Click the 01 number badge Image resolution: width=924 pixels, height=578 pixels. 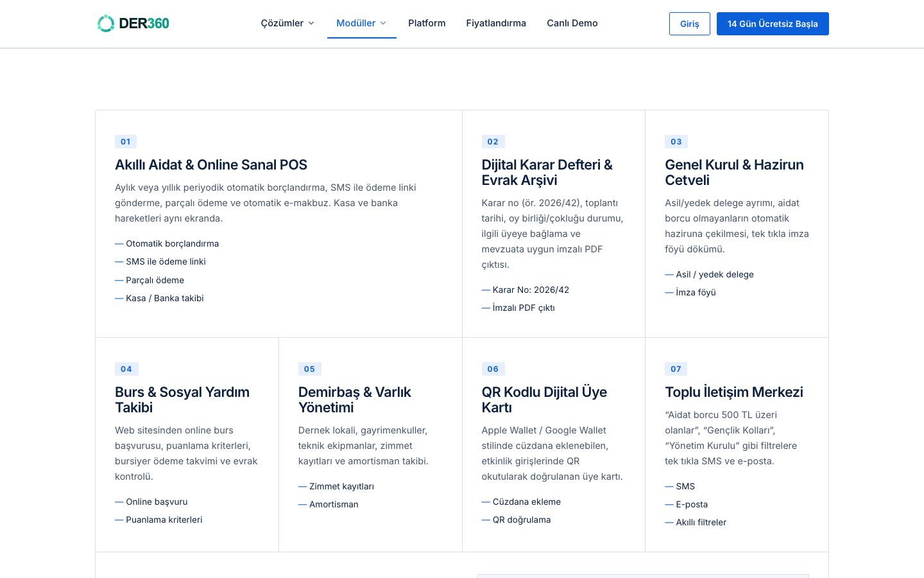tap(126, 142)
